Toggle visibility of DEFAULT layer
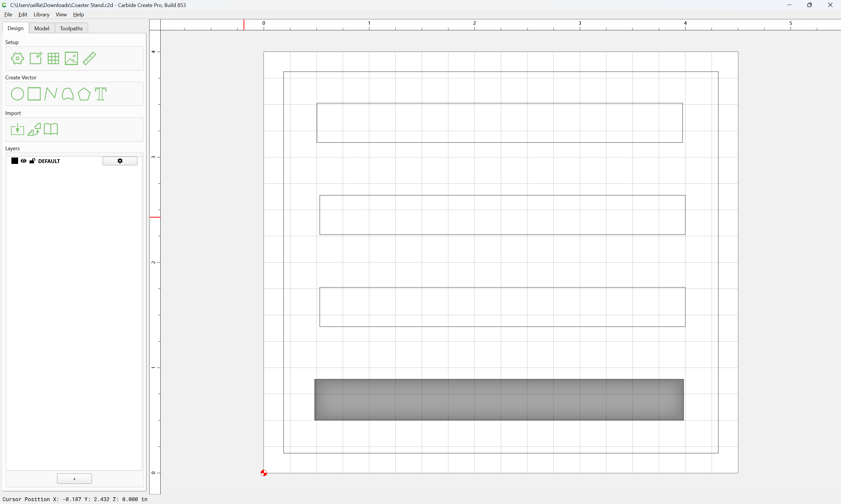The width and height of the screenshot is (841, 504). click(23, 161)
